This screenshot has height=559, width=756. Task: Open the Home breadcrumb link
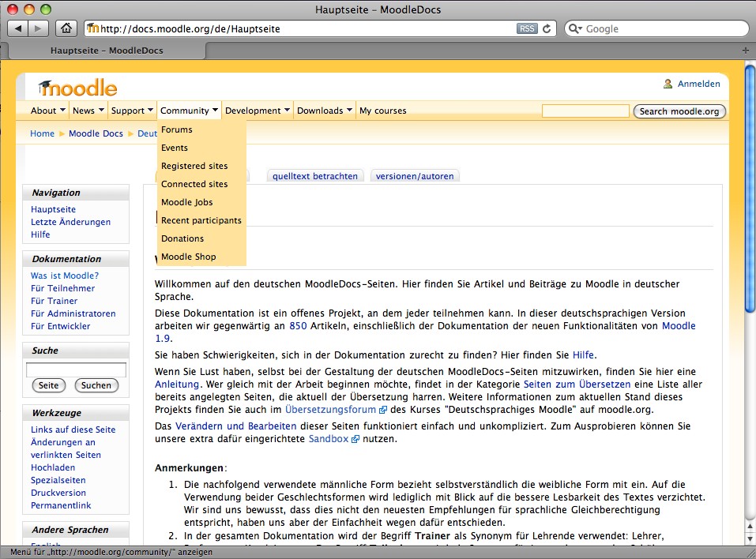click(x=43, y=133)
